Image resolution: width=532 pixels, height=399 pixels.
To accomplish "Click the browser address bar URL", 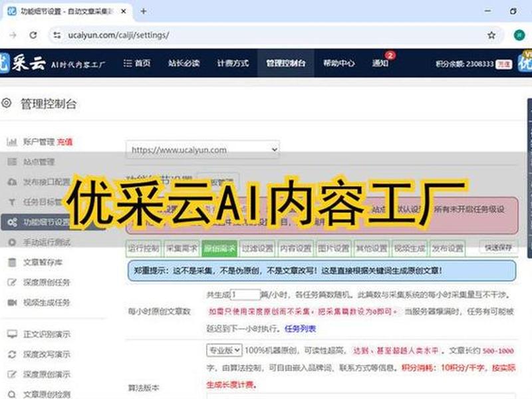I will coord(118,35).
